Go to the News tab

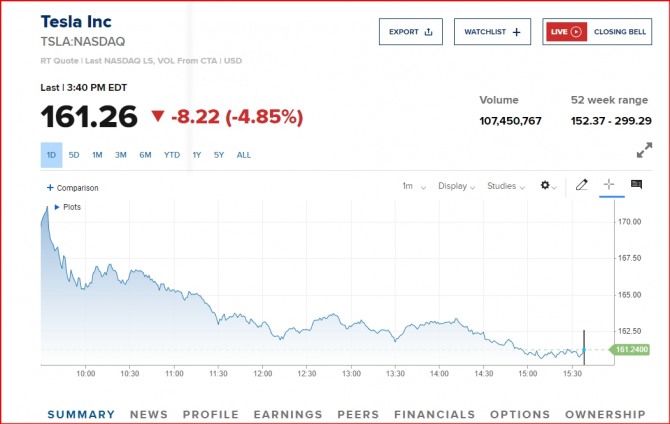click(x=149, y=414)
